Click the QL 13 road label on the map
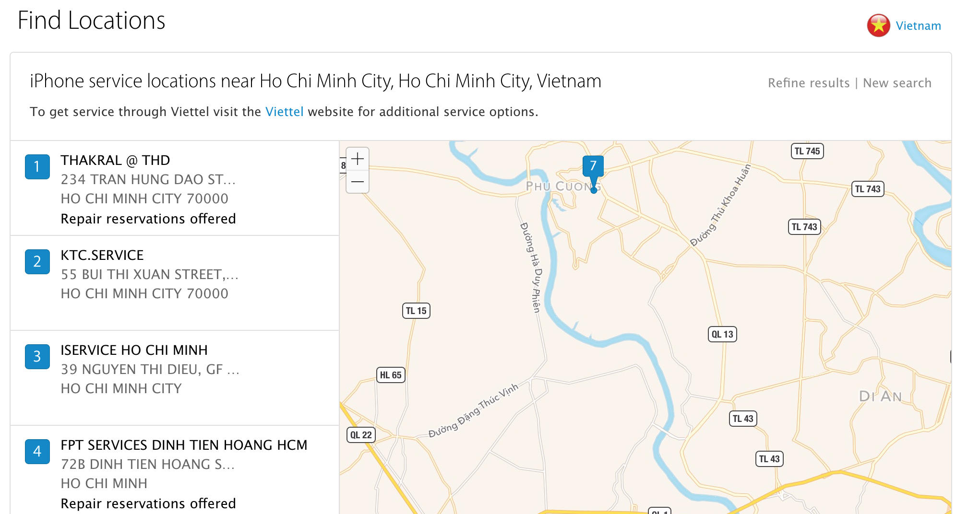The height and width of the screenshot is (514, 980). click(721, 334)
